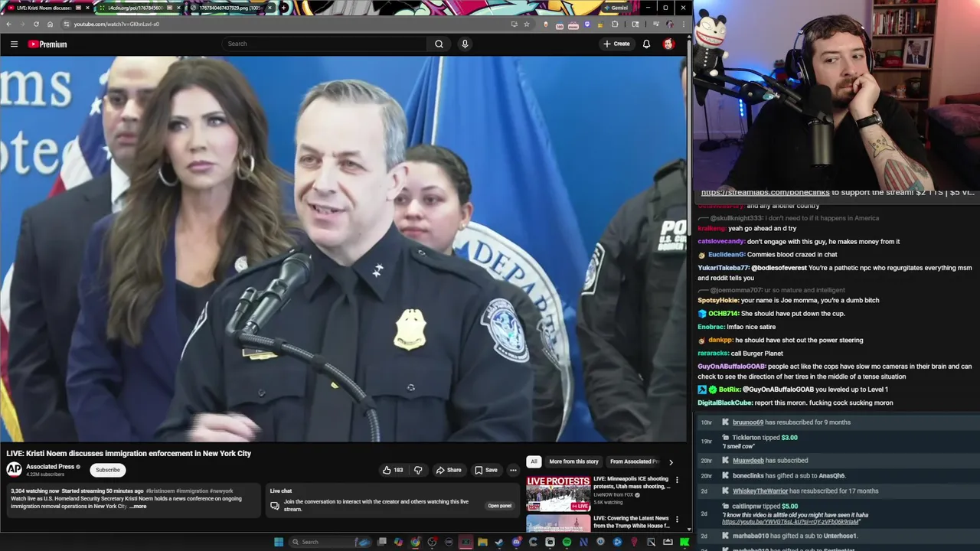
Task: Open a new browser tab
Action: [x=283, y=8]
